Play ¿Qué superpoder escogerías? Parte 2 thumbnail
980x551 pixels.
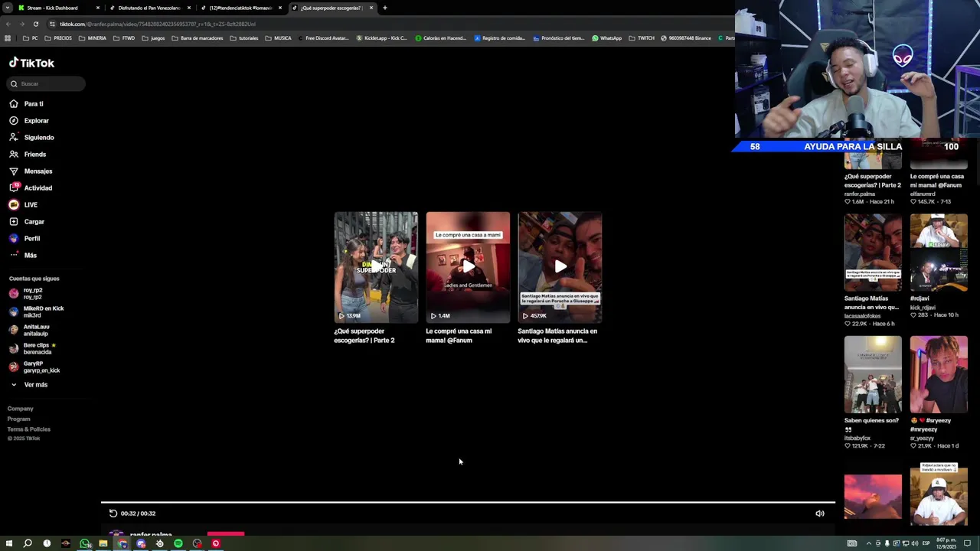(x=376, y=267)
